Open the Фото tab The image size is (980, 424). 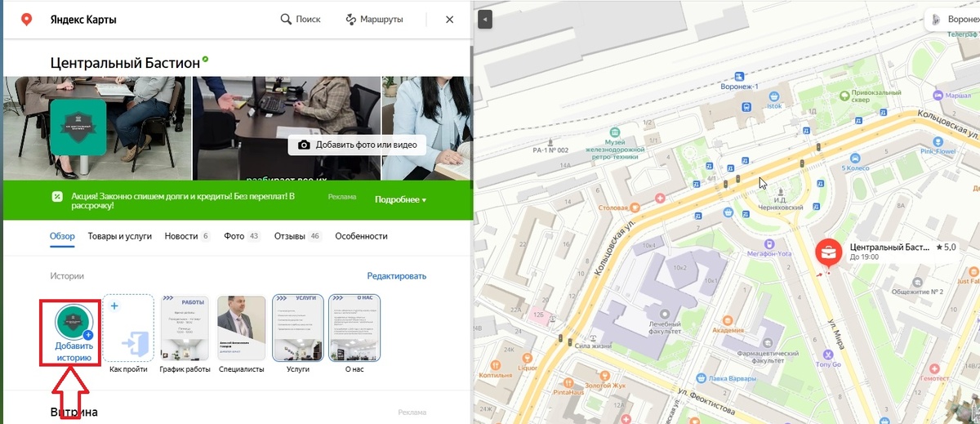pos(243,236)
